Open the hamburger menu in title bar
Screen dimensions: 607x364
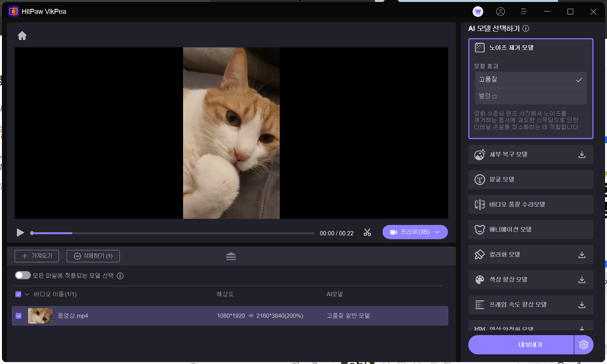[524, 12]
